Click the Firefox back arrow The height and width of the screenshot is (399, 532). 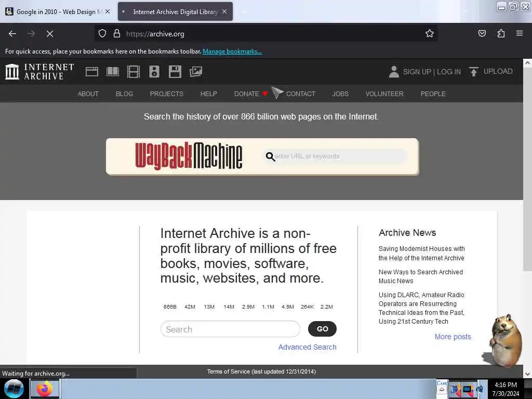[x=12, y=34]
